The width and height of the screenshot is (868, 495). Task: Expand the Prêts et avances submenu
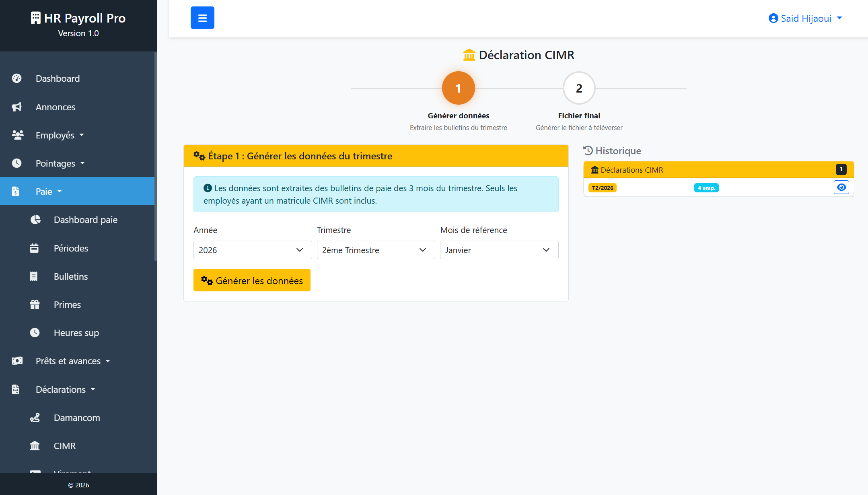click(x=77, y=361)
